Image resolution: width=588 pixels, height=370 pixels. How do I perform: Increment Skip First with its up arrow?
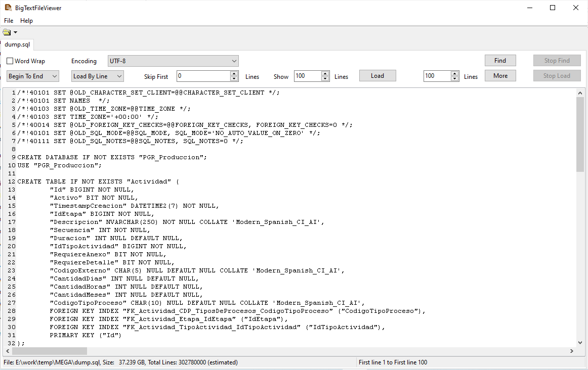tap(233, 73)
